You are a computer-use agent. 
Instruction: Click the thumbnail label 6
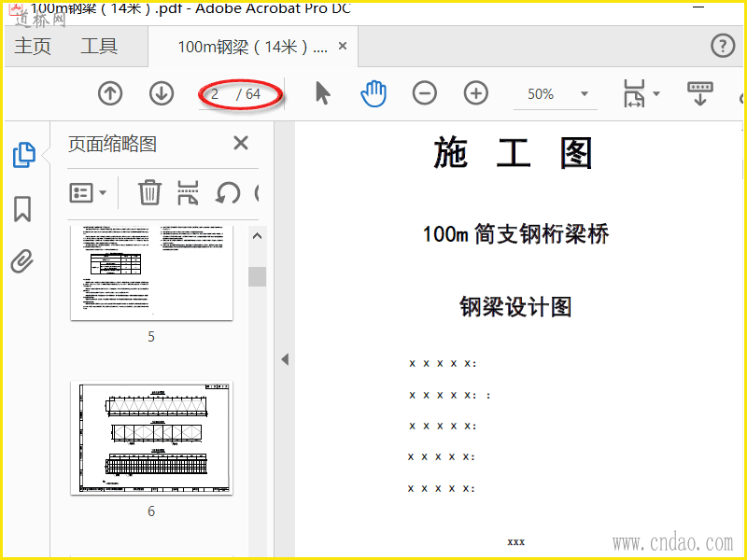tap(151, 511)
